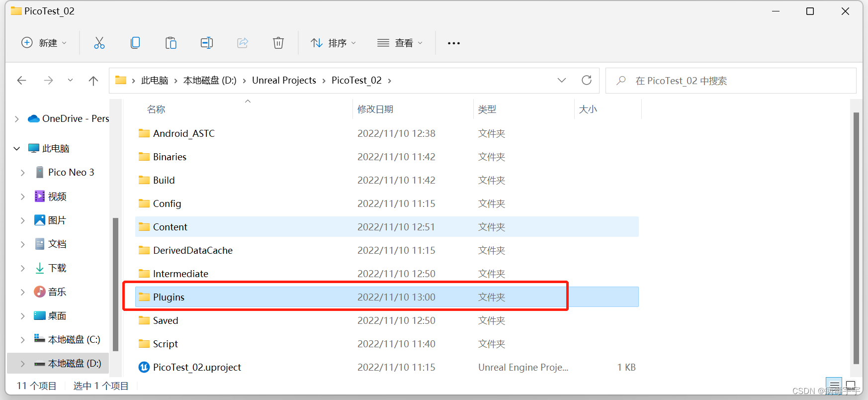The height and width of the screenshot is (400, 868).
Task: Go up one folder level arrow
Action: click(93, 81)
